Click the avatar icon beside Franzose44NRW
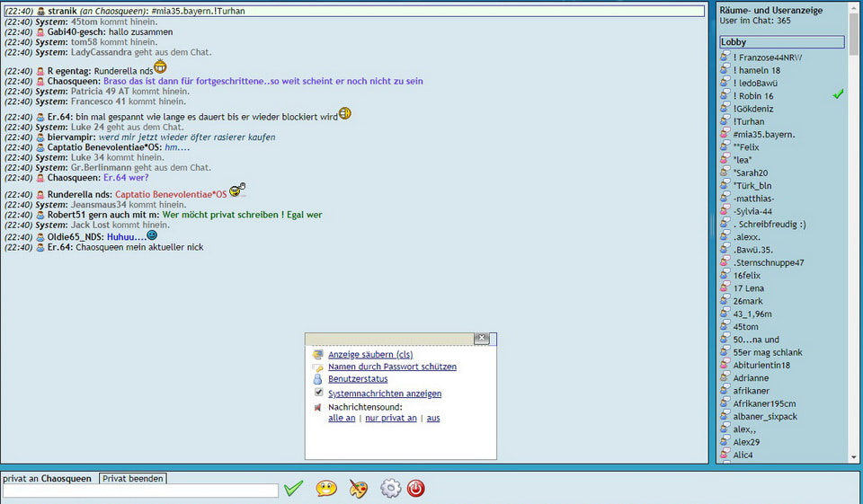Viewport: 863px width, 504px height. (725, 57)
